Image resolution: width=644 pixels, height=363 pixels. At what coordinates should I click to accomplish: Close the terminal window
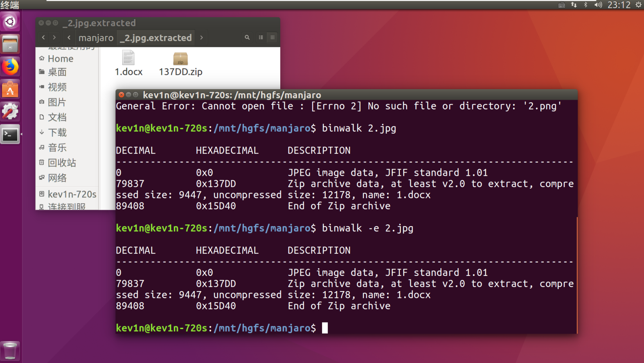click(x=122, y=95)
